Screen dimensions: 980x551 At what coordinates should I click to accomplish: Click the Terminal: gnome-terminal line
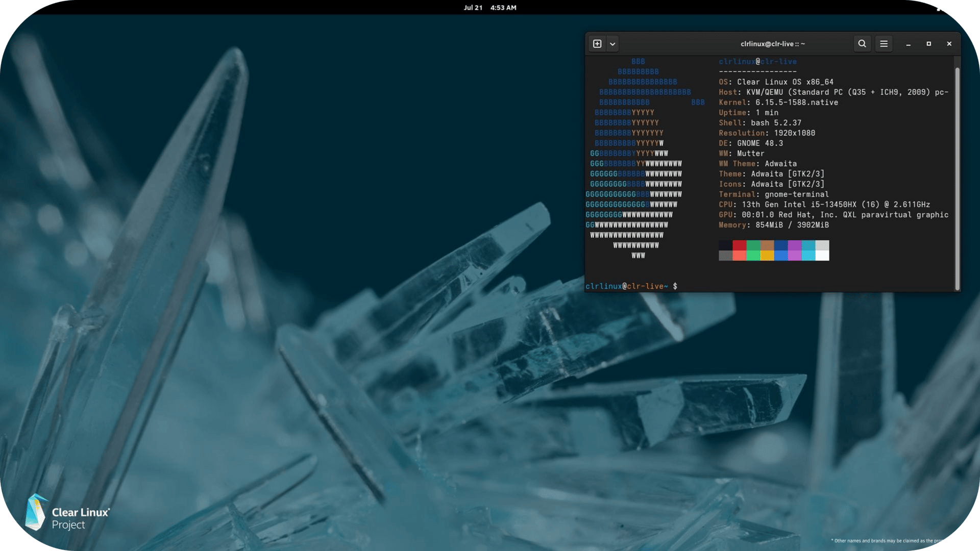click(x=774, y=194)
